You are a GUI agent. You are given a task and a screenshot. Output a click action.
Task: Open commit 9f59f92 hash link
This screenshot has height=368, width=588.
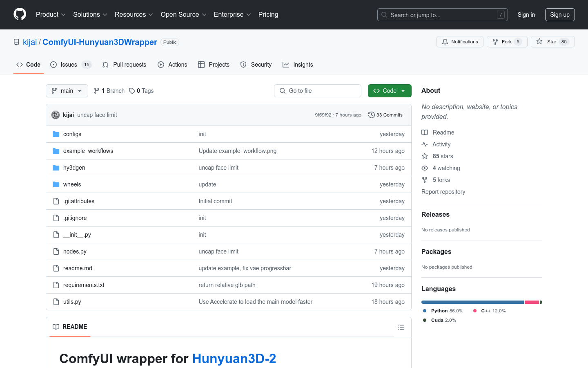pyautogui.click(x=323, y=115)
